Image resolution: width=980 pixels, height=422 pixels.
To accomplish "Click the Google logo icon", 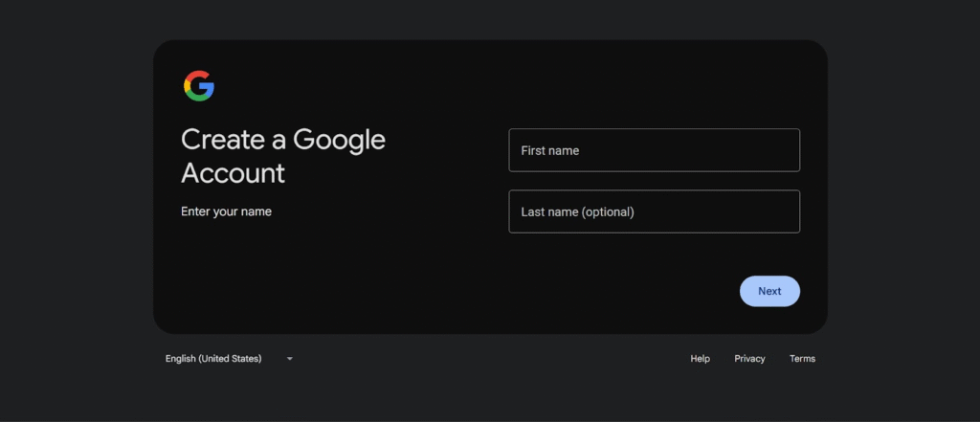I will coord(199,86).
